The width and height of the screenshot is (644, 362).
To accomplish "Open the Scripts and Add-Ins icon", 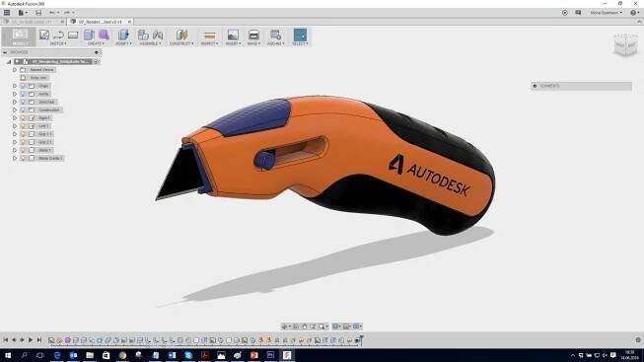I will tap(275, 35).
